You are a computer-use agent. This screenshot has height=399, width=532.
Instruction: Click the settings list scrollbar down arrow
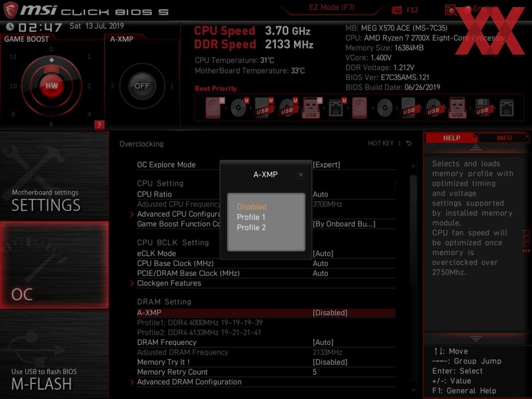(x=413, y=390)
